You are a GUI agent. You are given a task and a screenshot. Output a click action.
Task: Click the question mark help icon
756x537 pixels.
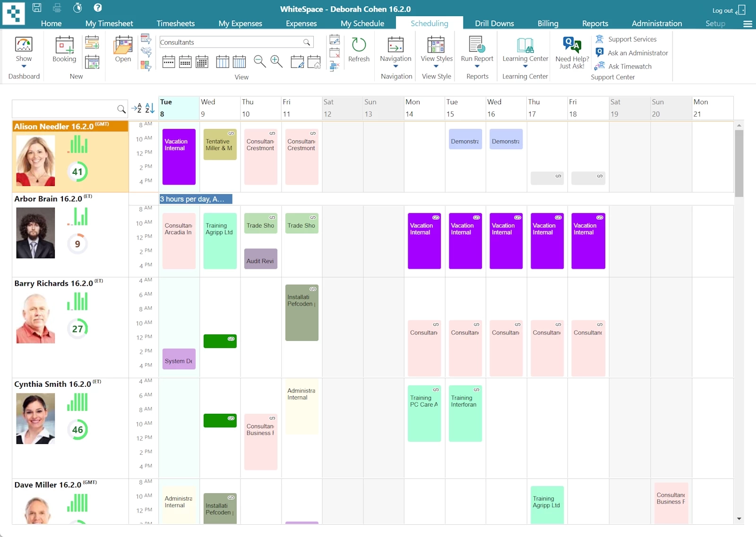[x=98, y=8]
